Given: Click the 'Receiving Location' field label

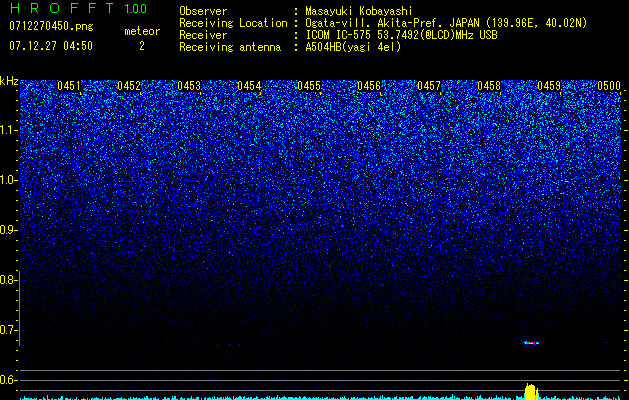Looking at the screenshot, I should 233,23.
